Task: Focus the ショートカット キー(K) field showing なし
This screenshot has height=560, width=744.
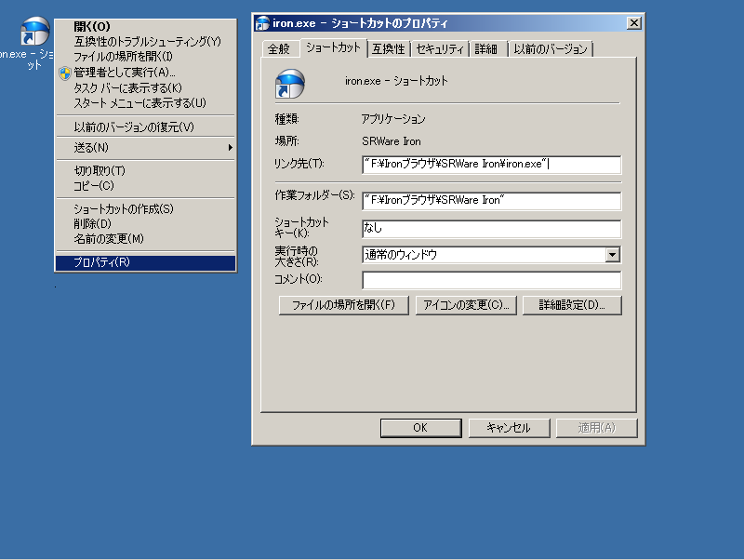Action: (x=491, y=229)
